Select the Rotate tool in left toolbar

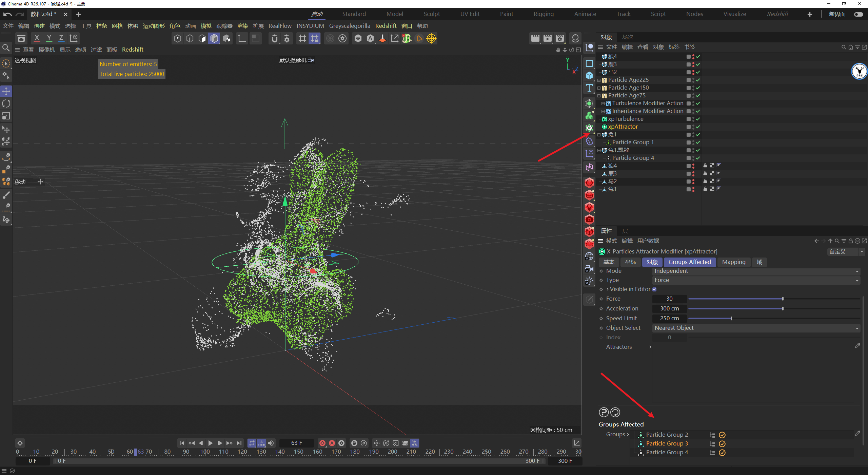[6, 103]
